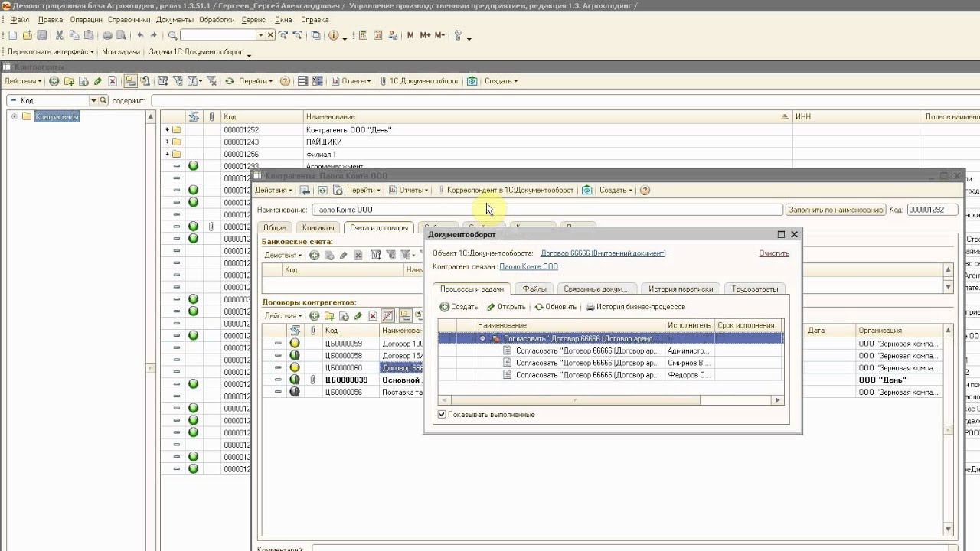The image size is (980, 551).
Task: Open the Код search field dropdown arrow
Action: pos(94,100)
